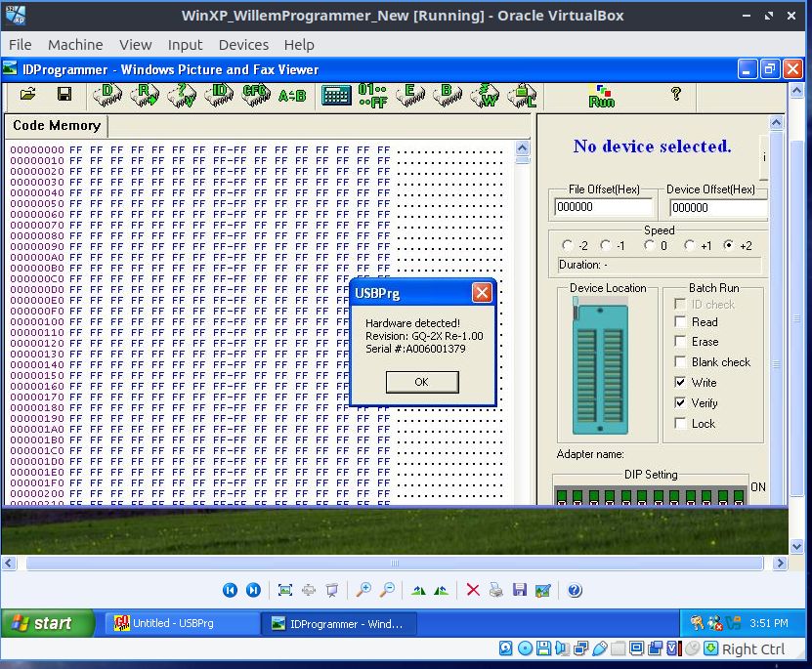
Task: Click the Previous Image arrow button
Action: coord(230,590)
